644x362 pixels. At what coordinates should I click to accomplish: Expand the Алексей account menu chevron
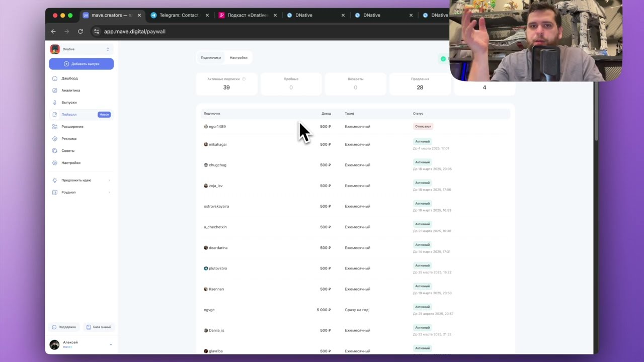tap(111, 344)
